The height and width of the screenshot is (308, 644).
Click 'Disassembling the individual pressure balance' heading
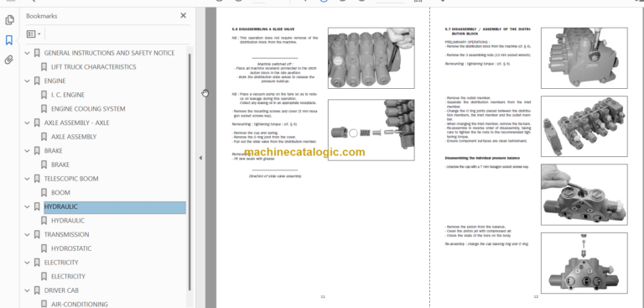click(482, 158)
